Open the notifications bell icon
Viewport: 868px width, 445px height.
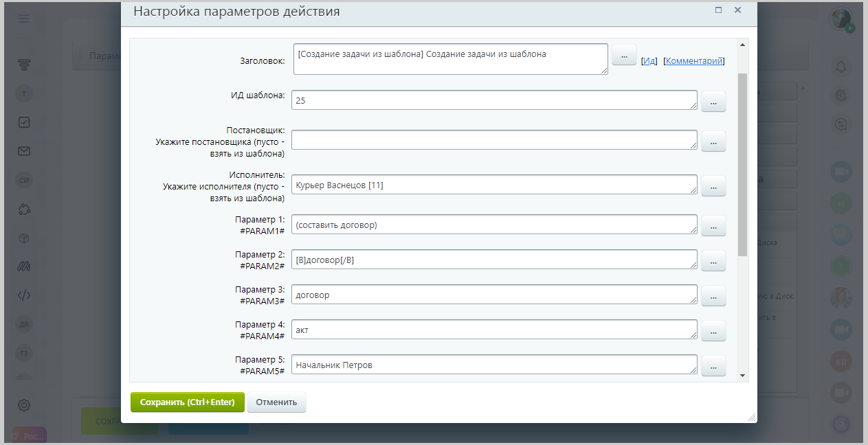[x=841, y=67]
